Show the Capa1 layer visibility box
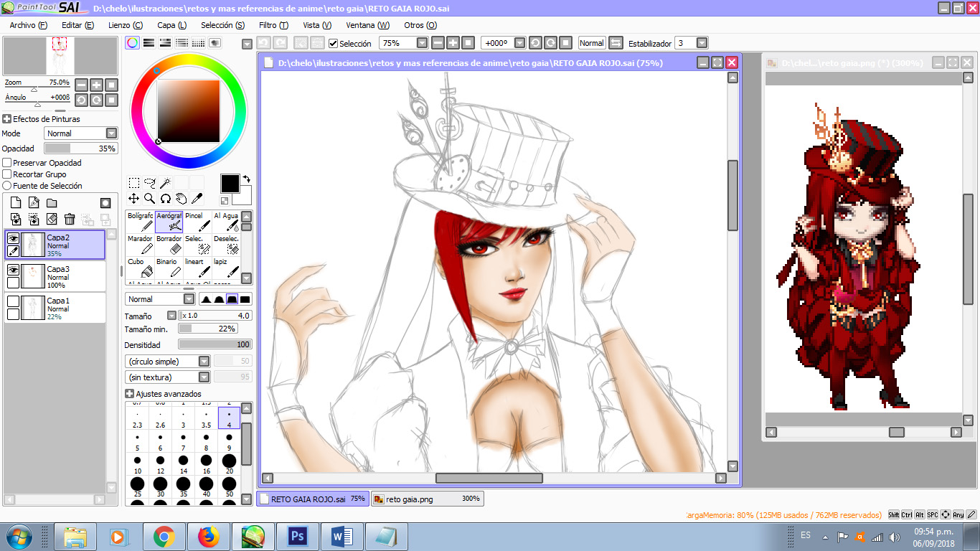Image resolution: width=980 pixels, height=551 pixels. pyautogui.click(x=13, y=301)
